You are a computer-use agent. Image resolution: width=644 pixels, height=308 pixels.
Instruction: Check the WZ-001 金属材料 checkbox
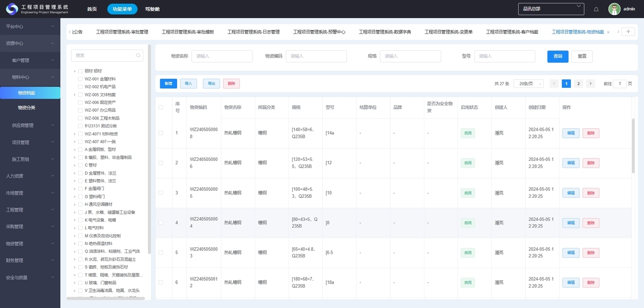coord(80,79)
